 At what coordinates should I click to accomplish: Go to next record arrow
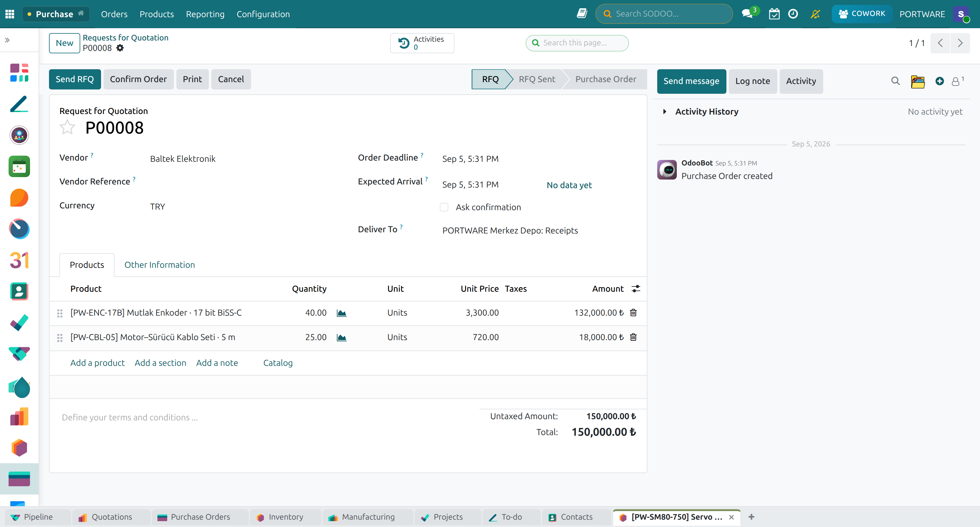pyautogui.click(x=960, y=43)
